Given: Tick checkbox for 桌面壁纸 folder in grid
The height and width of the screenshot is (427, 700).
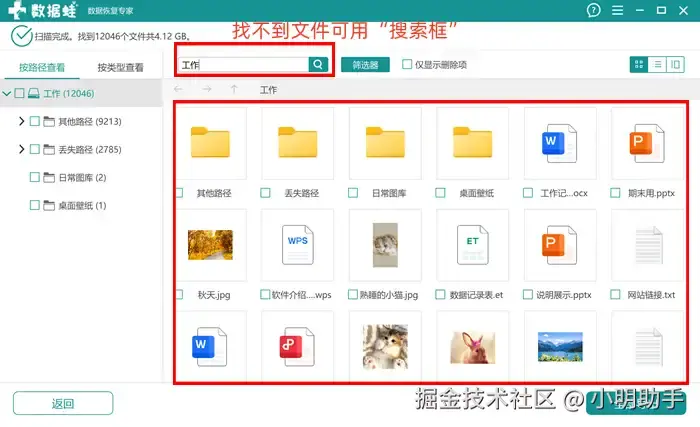Looking at the screenshot, I should pos(440,193).
